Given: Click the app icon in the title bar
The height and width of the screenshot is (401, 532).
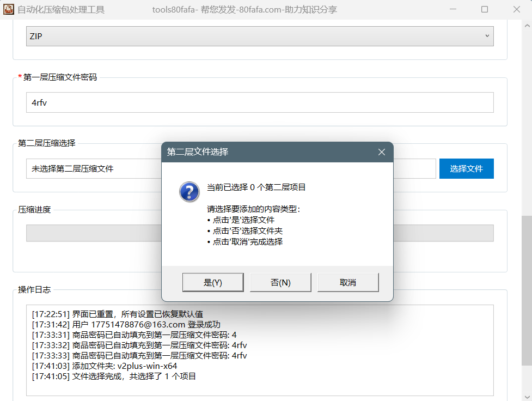Looking at the screenshot, I should point(9,9).
